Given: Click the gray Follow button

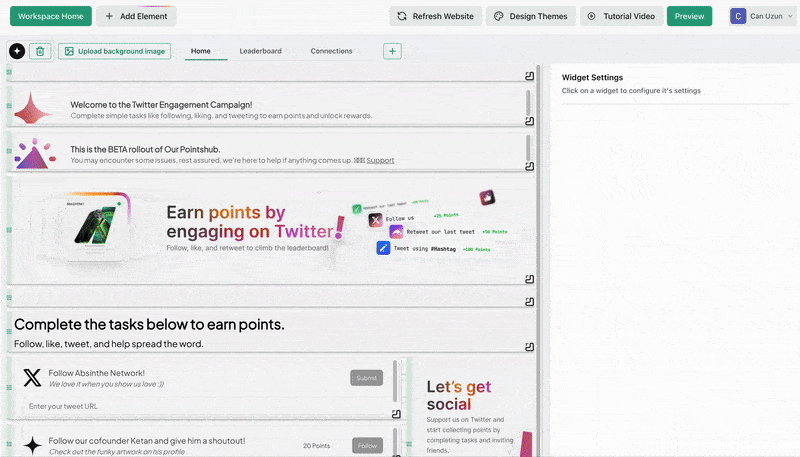Looking at the screenshot, I should click(367, 445).
